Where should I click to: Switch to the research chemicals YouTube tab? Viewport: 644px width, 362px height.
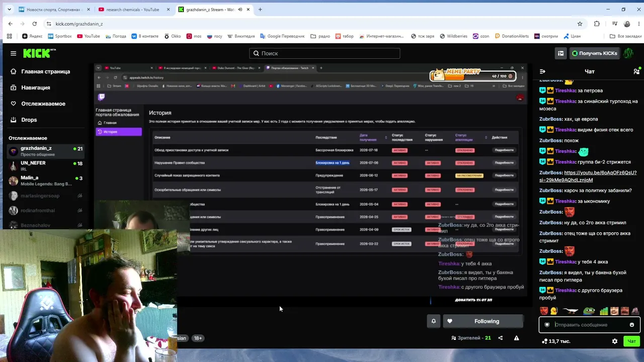click(x=133, y=10)
